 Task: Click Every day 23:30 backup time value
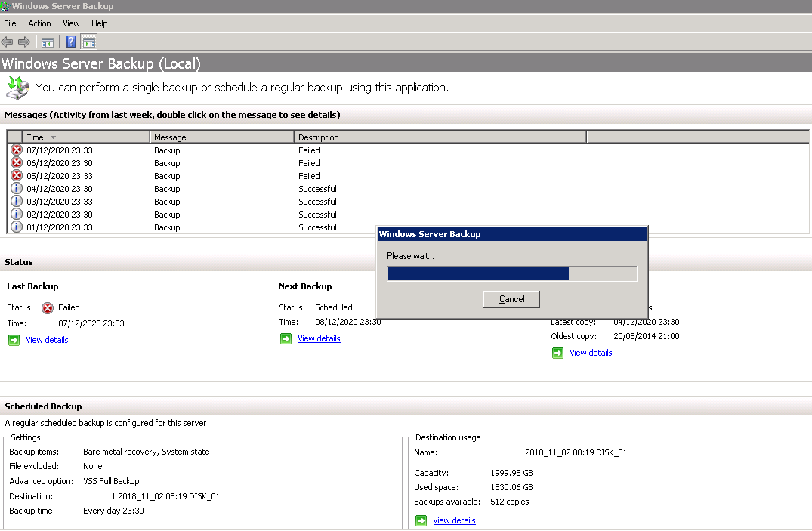(113, 511)
